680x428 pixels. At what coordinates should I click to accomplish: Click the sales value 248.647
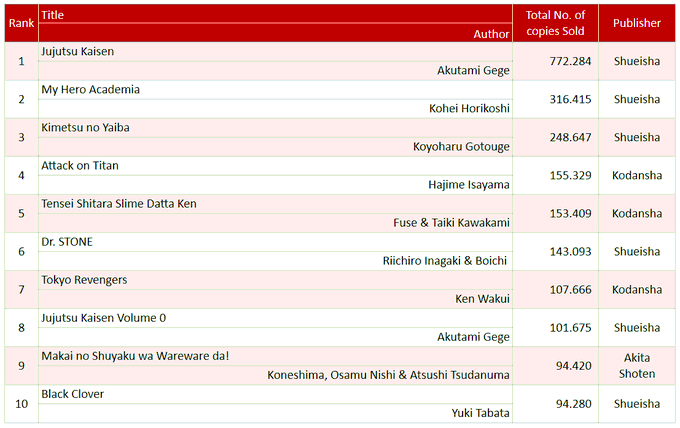[x=570, y=137]
